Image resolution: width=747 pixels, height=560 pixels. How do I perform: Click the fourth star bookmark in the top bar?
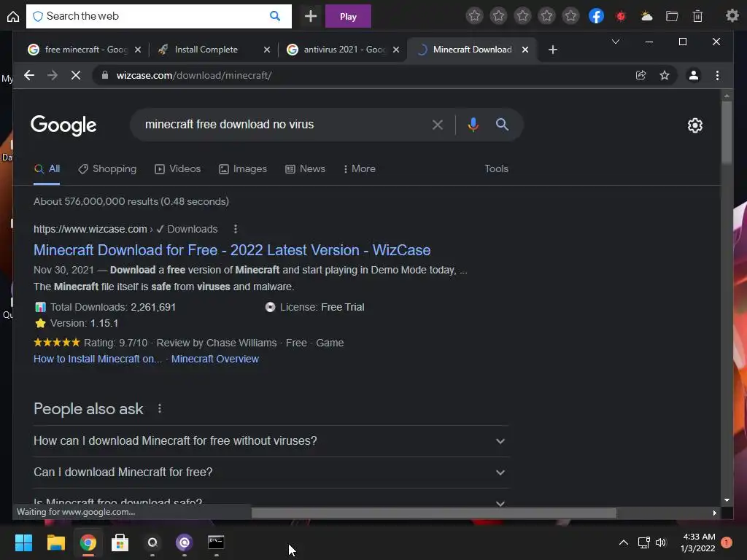(546, 16)
